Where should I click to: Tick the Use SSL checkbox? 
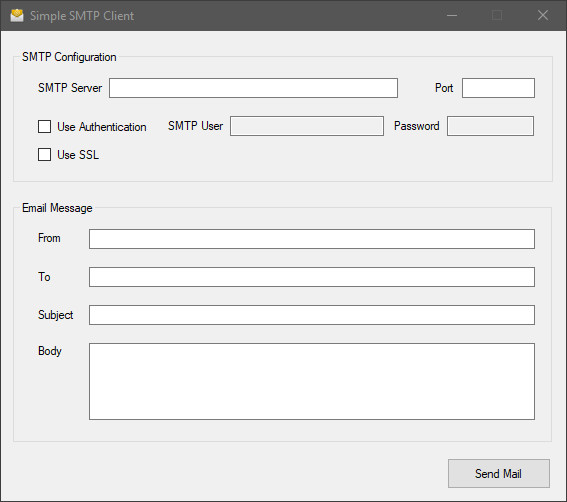(44, 154)
